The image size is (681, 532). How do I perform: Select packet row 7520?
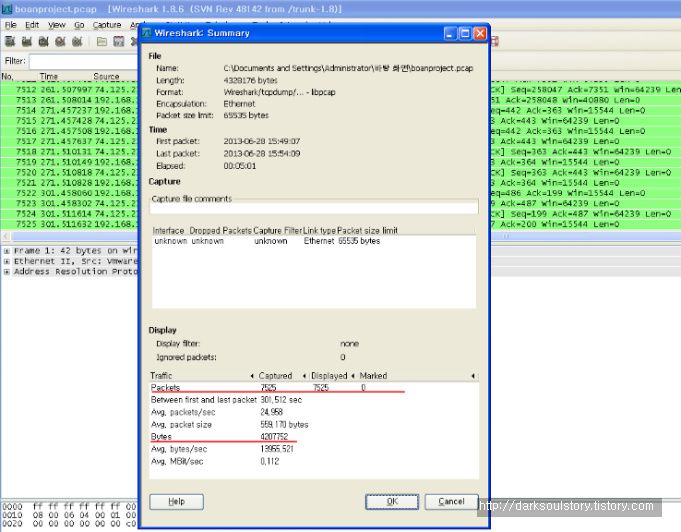(x=69, y=172)
